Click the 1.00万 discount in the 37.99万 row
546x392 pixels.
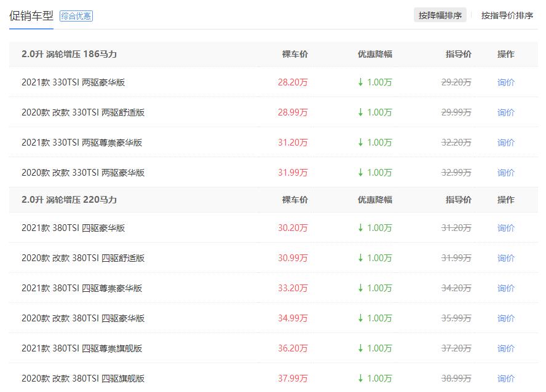[x=375, y=378]
